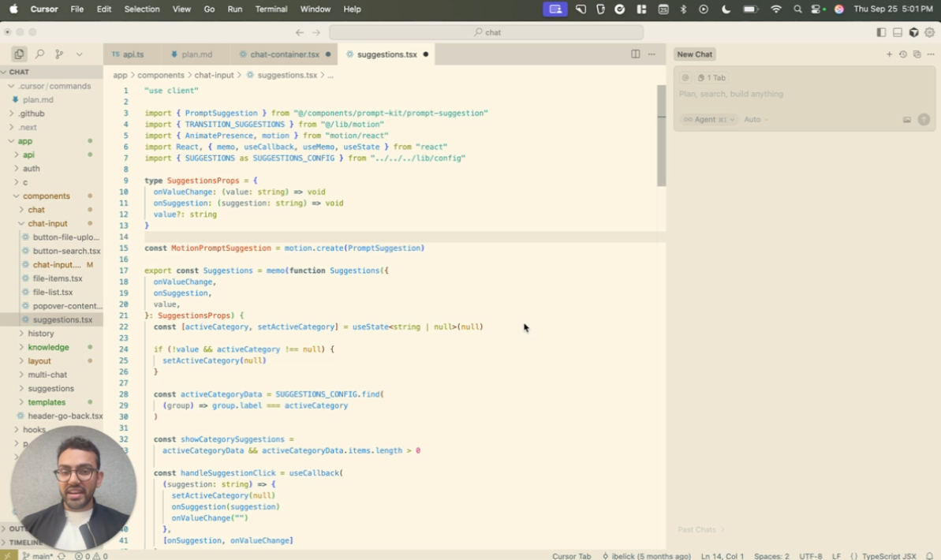Click the @ add context icon
This screenshot has height=560, width=941.
(685, 78)
